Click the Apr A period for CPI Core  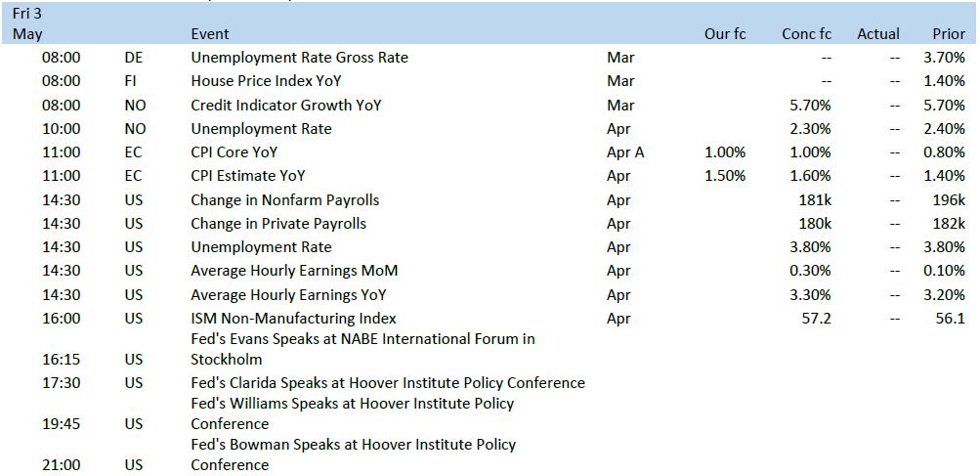625,152
